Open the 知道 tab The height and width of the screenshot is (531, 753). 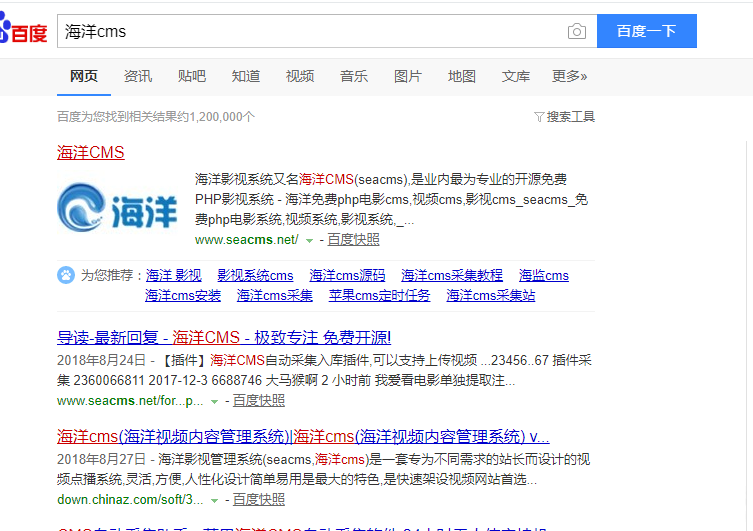[246, 76]
